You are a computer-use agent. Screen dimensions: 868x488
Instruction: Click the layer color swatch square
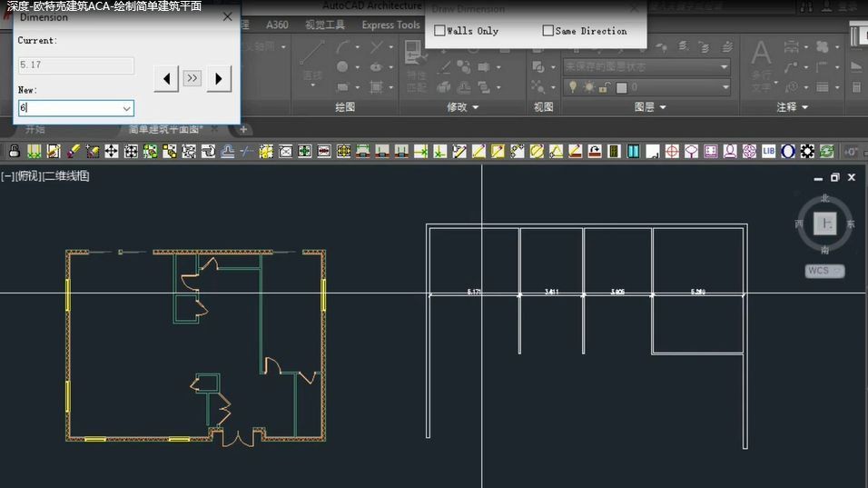[x=622, y=87]
